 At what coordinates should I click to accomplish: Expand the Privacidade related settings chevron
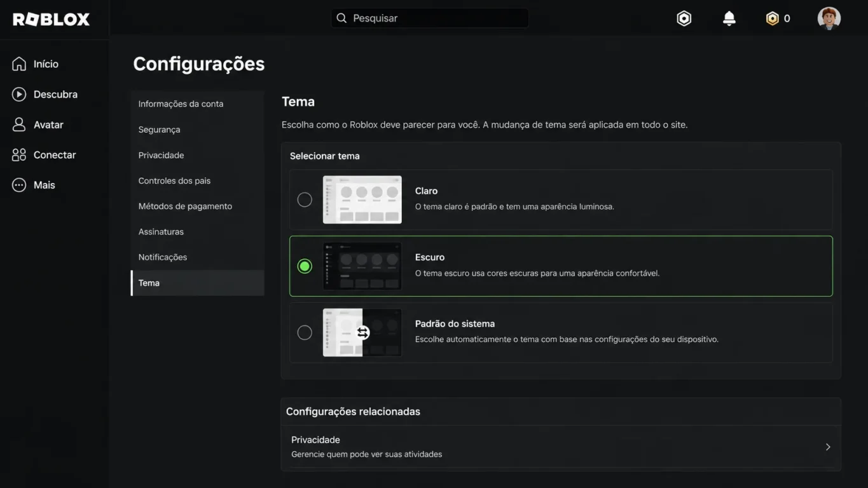click(x=828, y=447)
